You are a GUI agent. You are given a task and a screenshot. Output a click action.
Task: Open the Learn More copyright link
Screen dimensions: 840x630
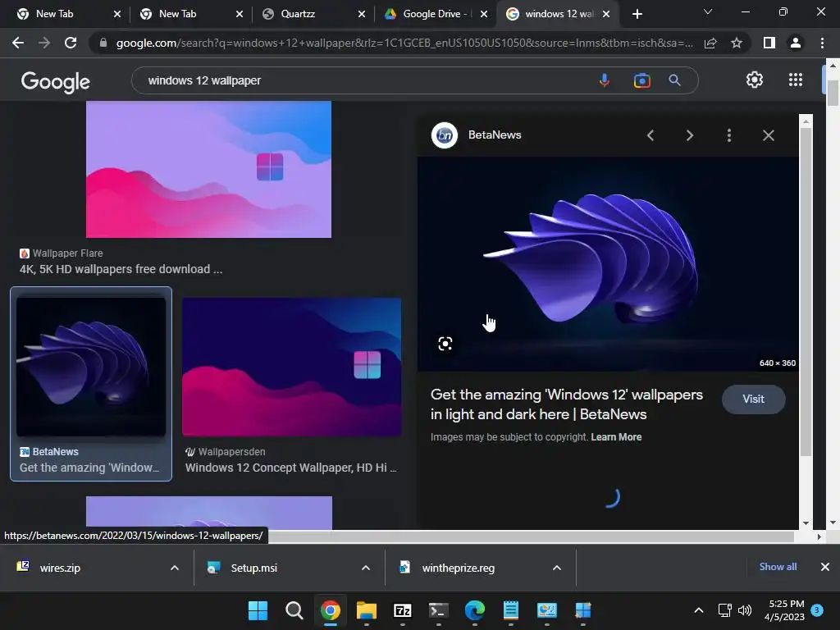616,437
